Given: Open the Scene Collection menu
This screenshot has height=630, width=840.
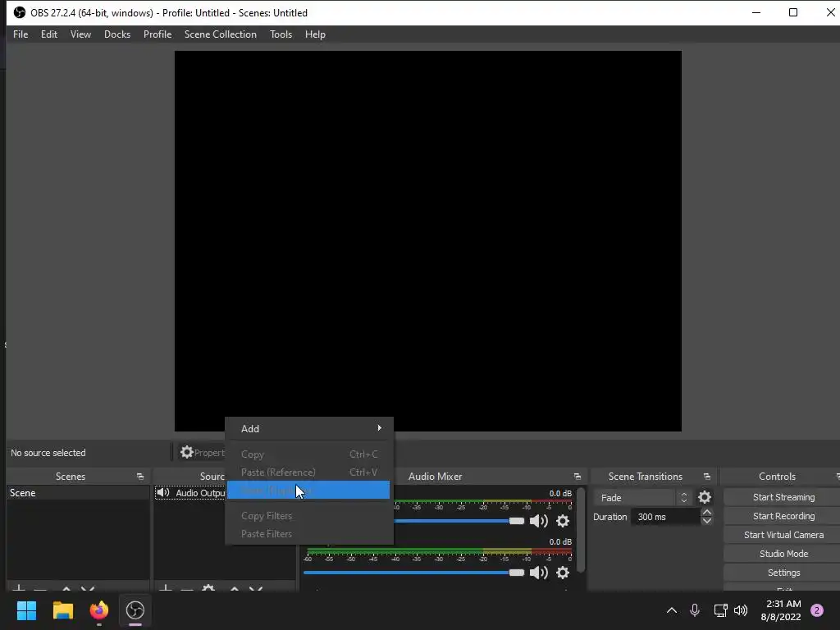Looking at the screenshot, I should [x=220, y=34].
